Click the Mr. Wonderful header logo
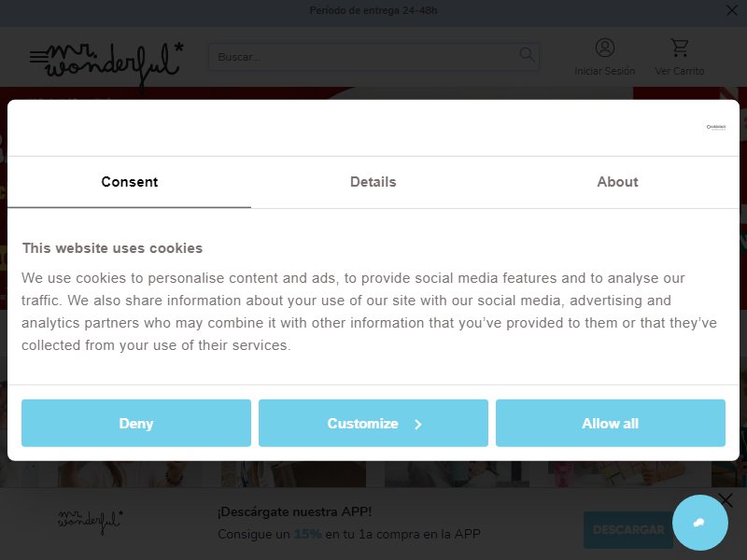Viewport: 747px width, 560px height. pos(114,64)
